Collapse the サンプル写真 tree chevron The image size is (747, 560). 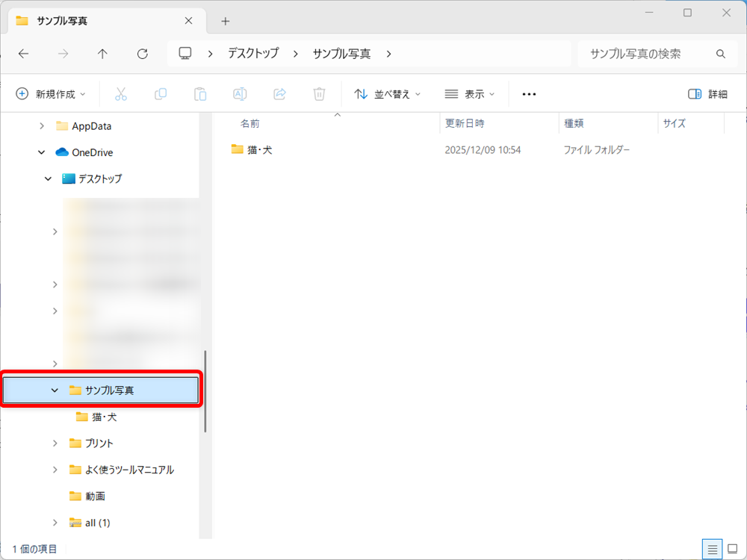(x=54, y=390)
